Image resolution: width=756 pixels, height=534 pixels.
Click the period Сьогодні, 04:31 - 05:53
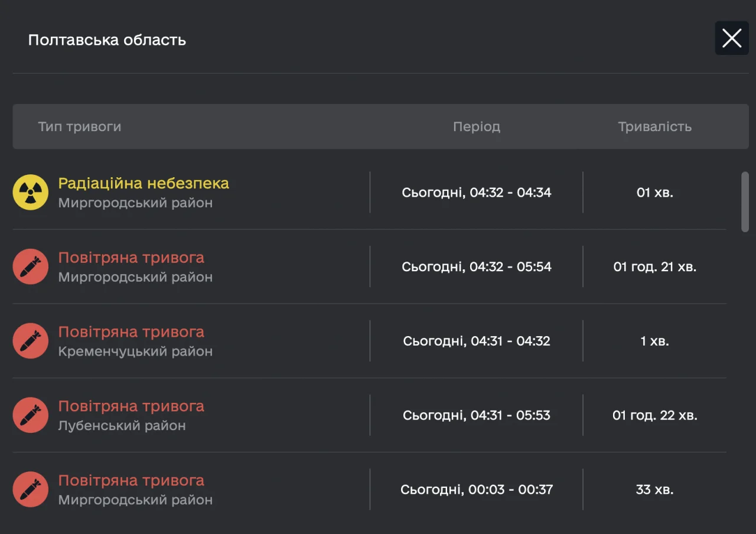coord(476,415)
